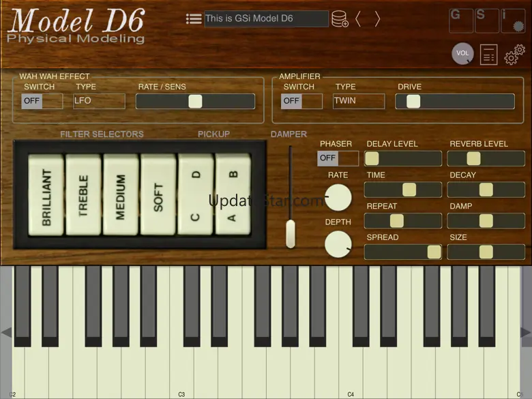The height and width of the screenshot is (399, 532).
Task: Click the reverb SIZE slider
Action: [486, 252]
